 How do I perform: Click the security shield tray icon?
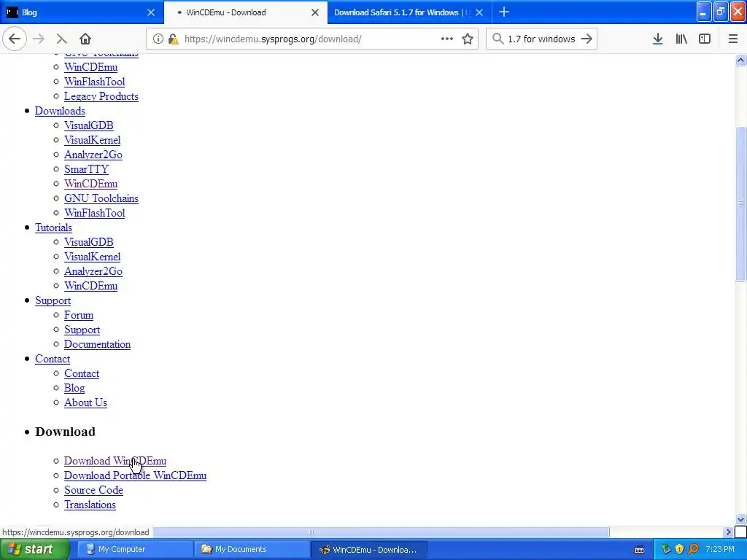679,550
